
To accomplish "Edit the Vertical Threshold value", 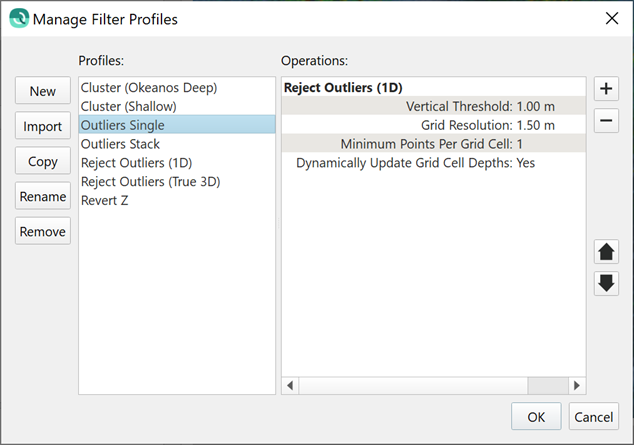I will (x=536, y=106).
